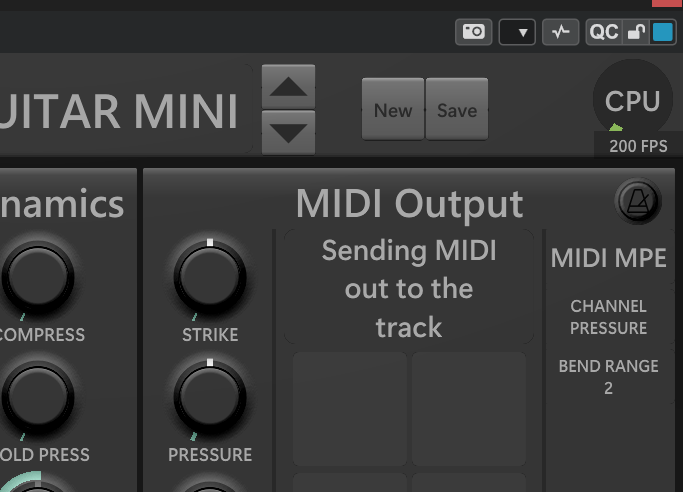Click the blue color swatch square
The image size is (683, 492).
coord(662,32)
